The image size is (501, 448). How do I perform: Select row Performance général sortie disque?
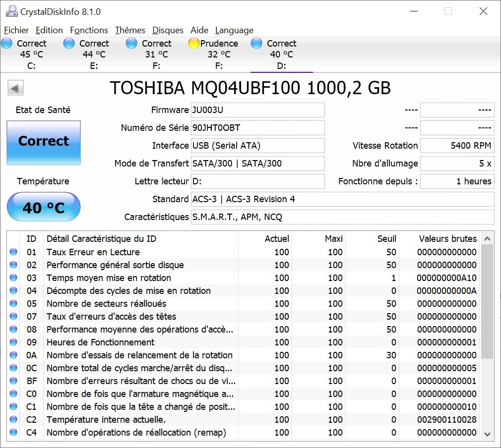click(x=243, y=265)
